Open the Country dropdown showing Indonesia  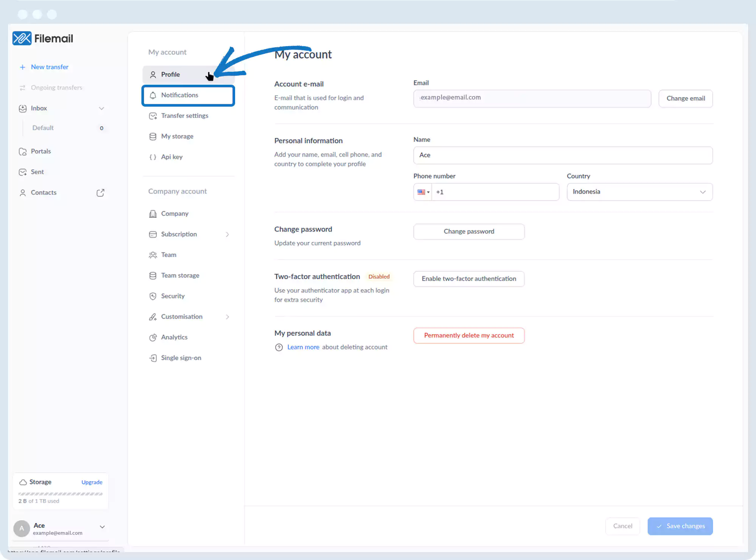click(639, 192)
